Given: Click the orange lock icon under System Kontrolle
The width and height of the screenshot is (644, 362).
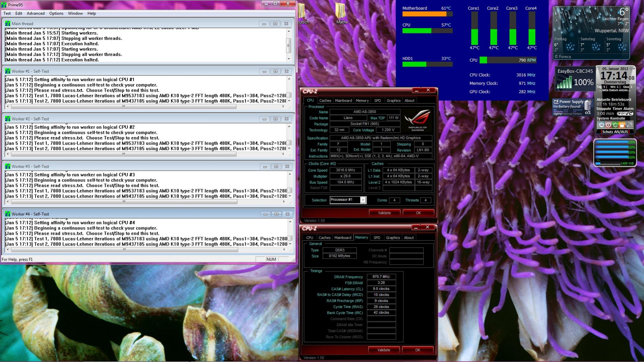Looking at the screenshot, I should tap(622, 125).
